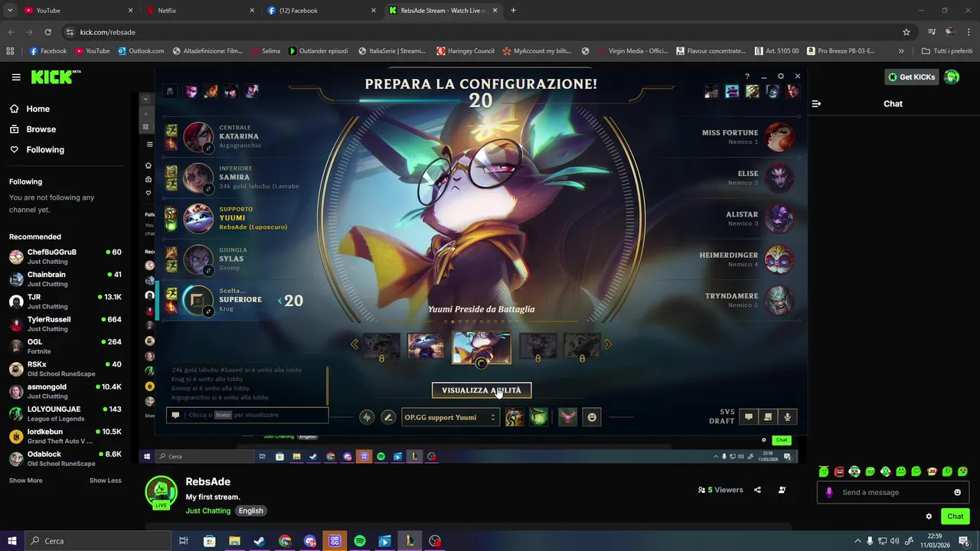Show previous skins with left arrow

pos(354,344)
